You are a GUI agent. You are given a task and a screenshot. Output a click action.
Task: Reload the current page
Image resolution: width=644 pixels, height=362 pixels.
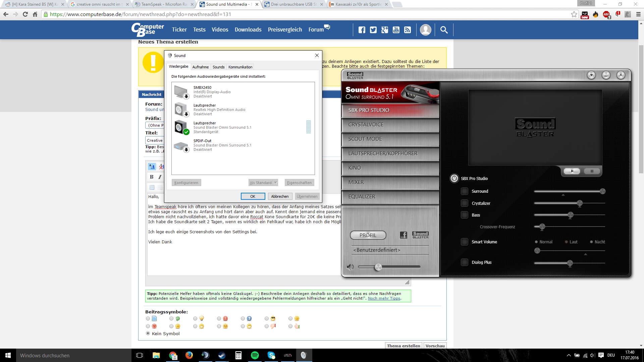point(25,14)
